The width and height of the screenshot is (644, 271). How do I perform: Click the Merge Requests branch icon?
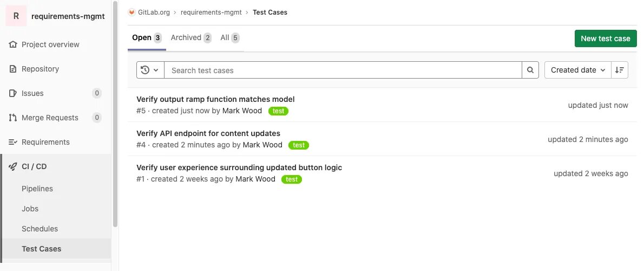click(13, 118)
